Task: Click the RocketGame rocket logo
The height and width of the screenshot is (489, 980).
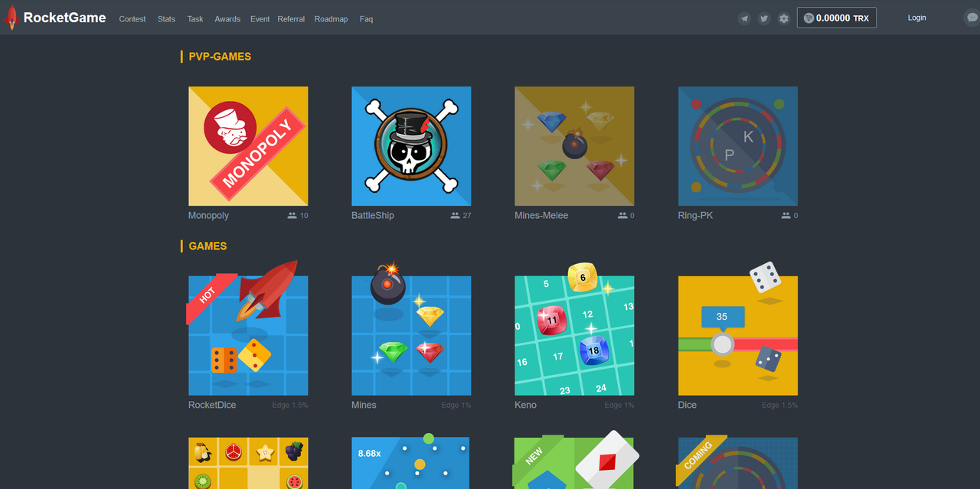Action: click(11, 17)
